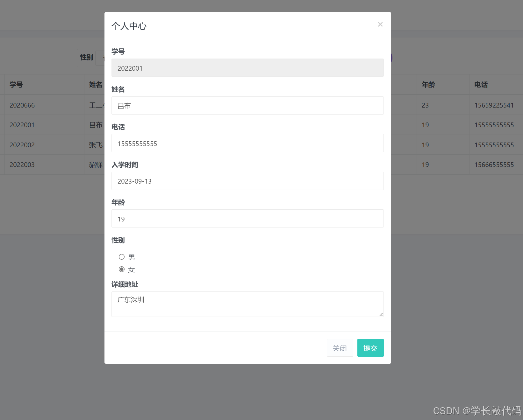
Task: Click the 学号 table column header
Action: (16, 85)
